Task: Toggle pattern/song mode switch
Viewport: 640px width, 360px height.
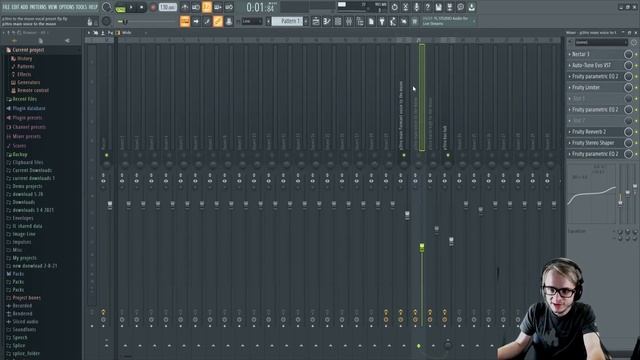Action: (120, 7)
